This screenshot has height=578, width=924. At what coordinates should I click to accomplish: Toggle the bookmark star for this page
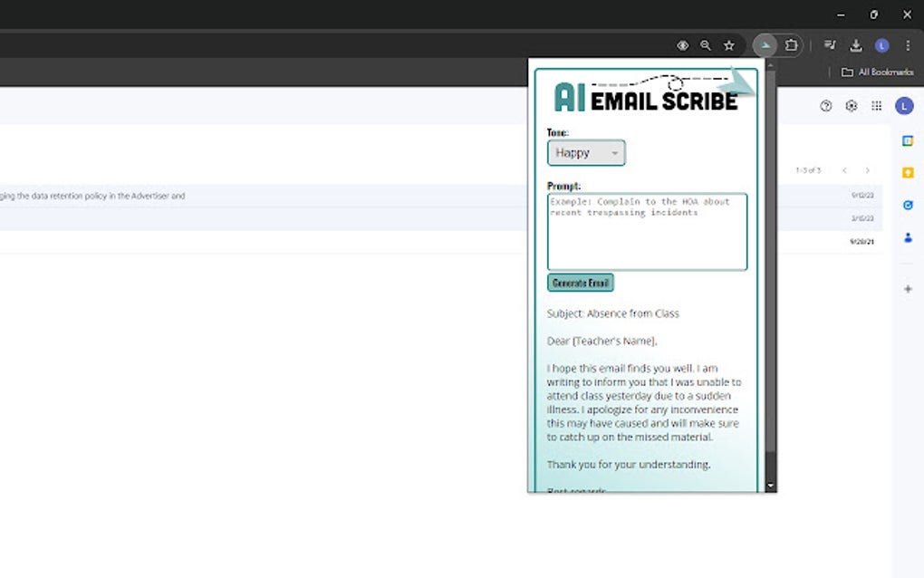pyautogui.click(x=729, y=44)
